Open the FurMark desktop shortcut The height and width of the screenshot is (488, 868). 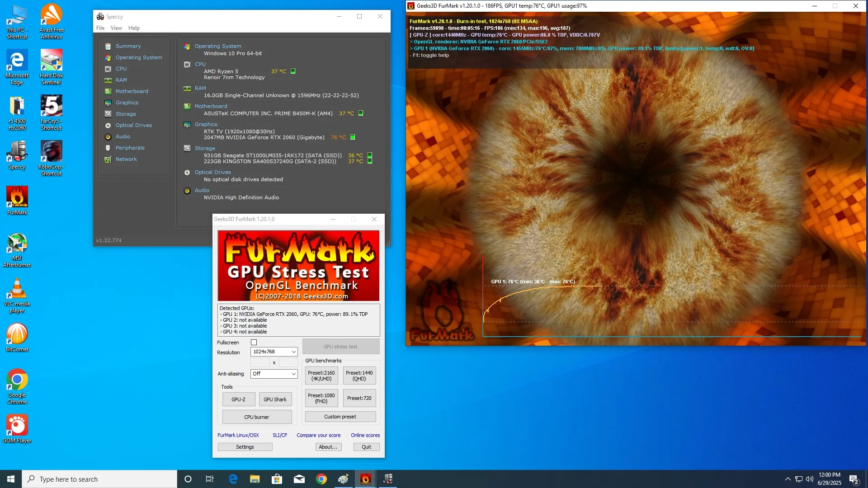[x=17, y=201]
